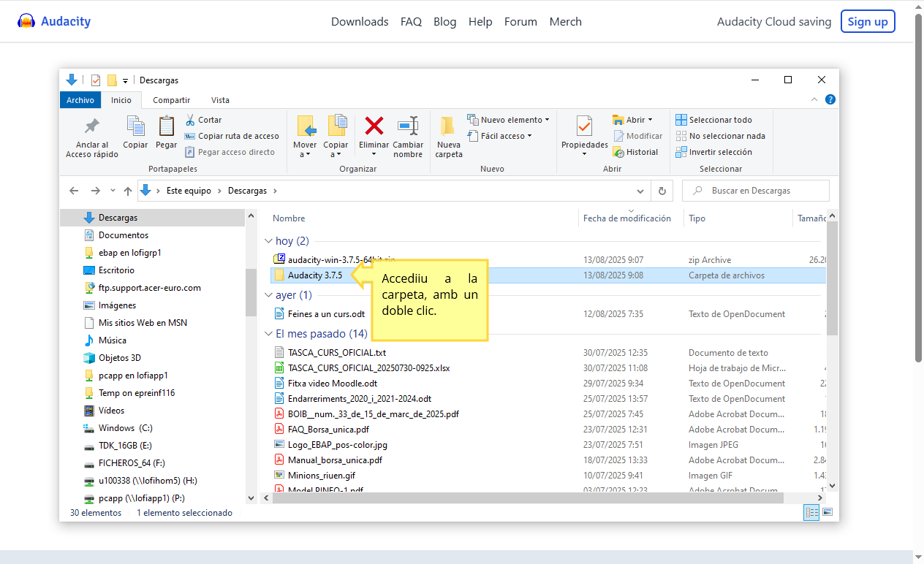Viewport: 924px width, 564px height.
Task: Open the address bar history dropdown
Action: [x=640, y=191]
